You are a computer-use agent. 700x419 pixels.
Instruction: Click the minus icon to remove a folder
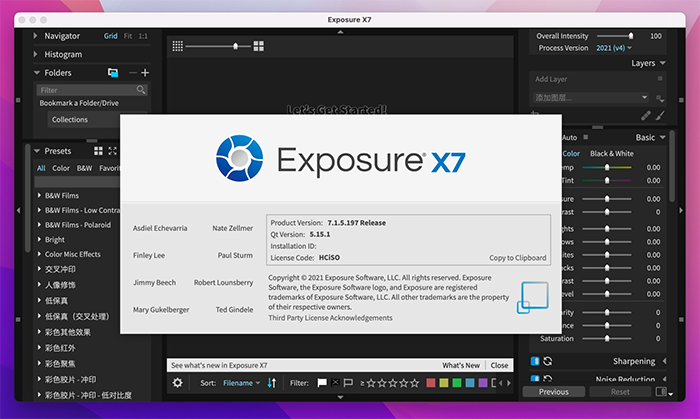click(x=133, y=73)
